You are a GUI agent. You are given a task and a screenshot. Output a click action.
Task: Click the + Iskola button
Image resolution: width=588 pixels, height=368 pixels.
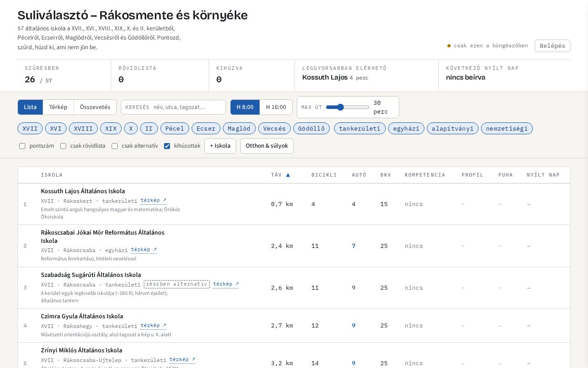click(x=220, y=146)
